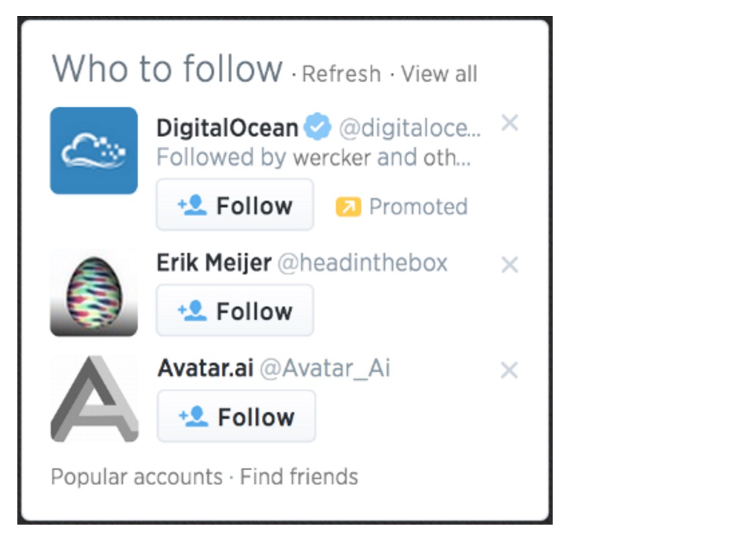Dismiss the Erik Meijer suggestion
756x546 pixels.
(510, 265)
